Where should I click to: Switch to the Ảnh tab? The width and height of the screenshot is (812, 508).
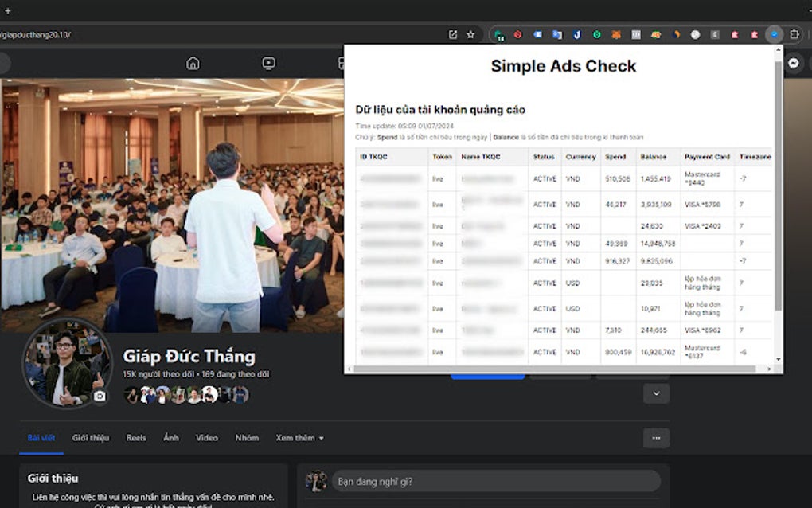(x=171, y=438)
